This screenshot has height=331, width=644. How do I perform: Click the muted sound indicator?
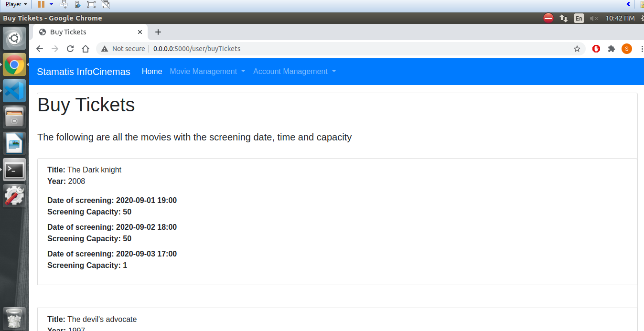(594, 18)
